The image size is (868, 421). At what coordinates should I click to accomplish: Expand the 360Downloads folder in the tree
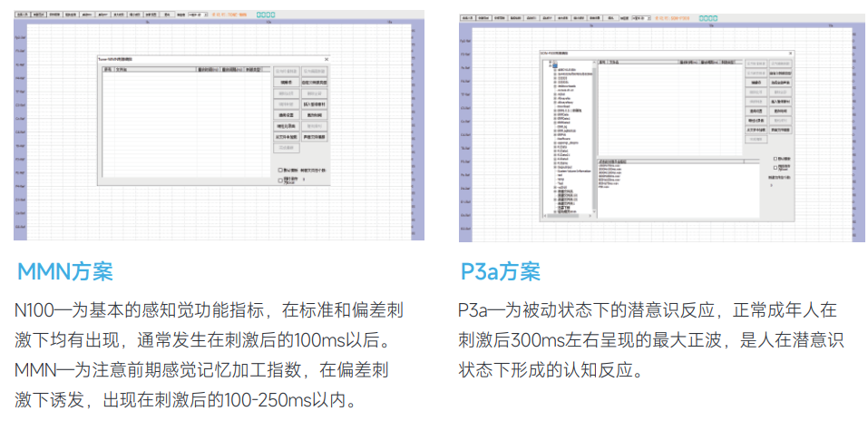(x=555, y=86)
